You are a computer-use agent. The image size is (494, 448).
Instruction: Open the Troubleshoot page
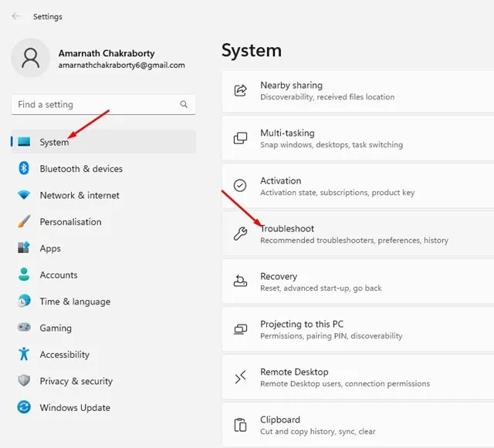tap(358, 234)
